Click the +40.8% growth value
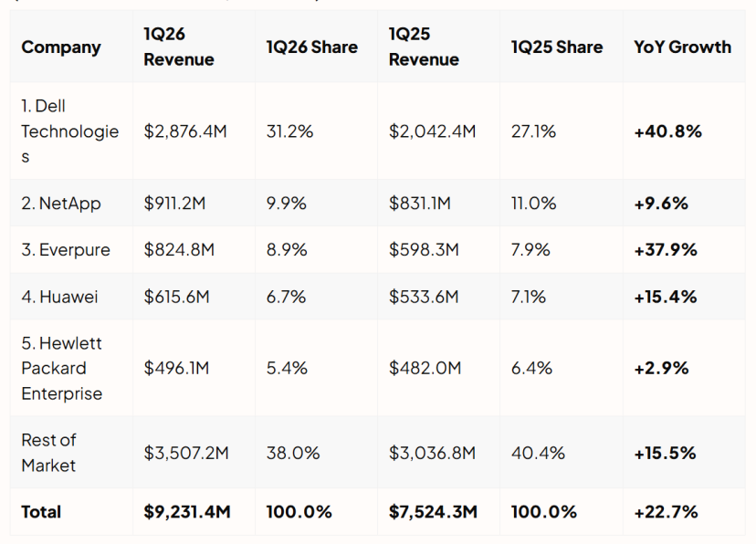Viewport: 756px width, 544px height. [667, 131]
